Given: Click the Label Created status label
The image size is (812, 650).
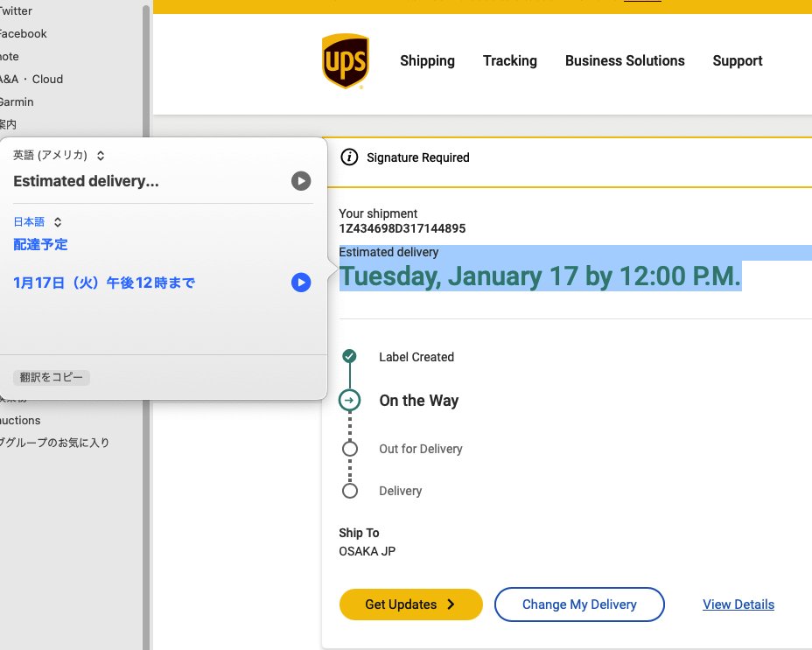Looking at the screenshot, I should tap(416, 357).
